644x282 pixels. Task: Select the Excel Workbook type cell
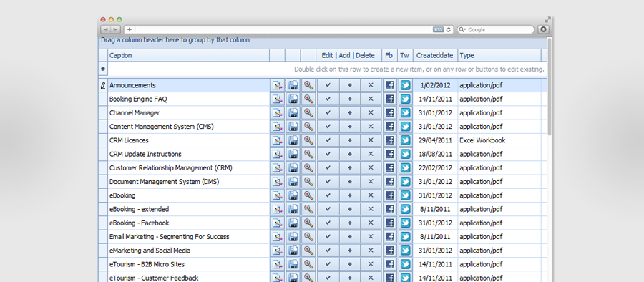[x=499, y=140]
